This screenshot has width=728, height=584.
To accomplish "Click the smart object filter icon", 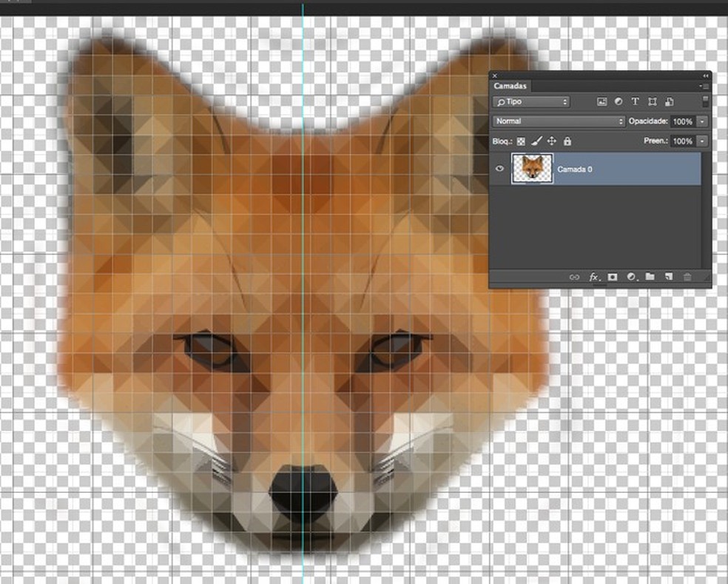I will point(669,101).
